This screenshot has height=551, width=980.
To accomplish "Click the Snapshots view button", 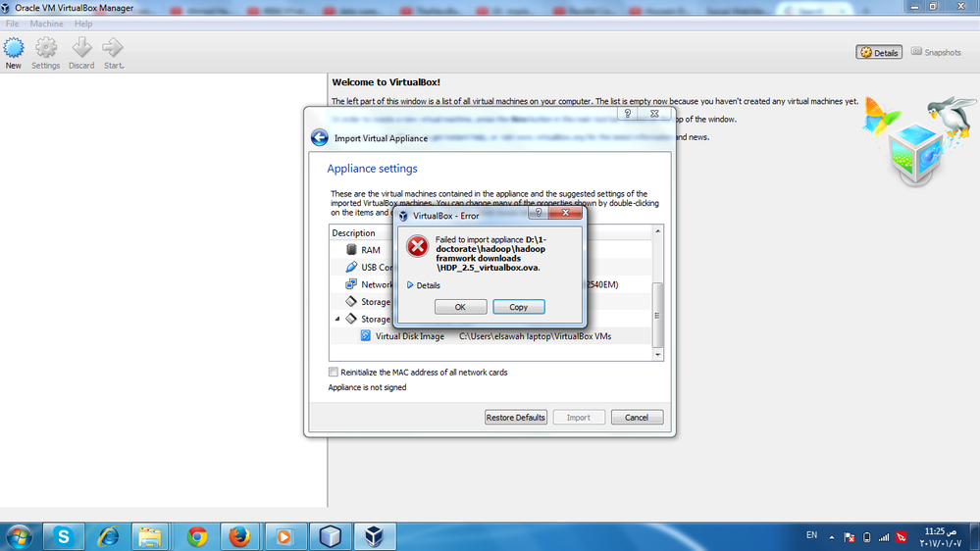I will (x=936, y=53).
